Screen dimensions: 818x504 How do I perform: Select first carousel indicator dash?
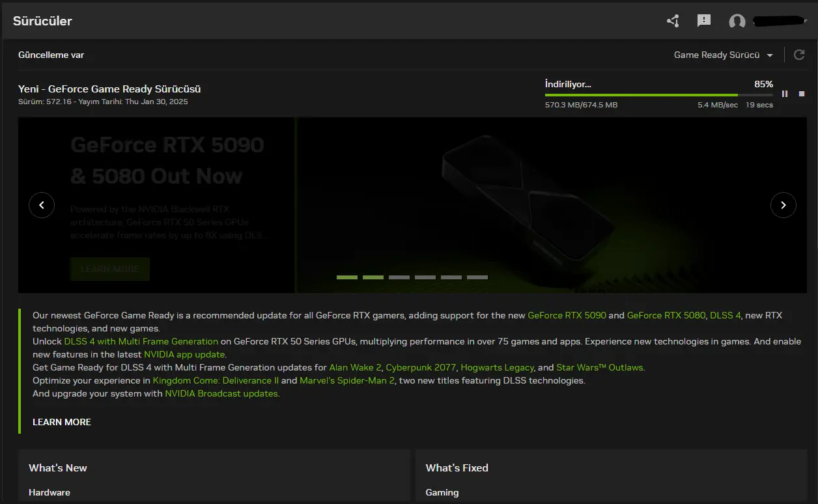[347, 277]
